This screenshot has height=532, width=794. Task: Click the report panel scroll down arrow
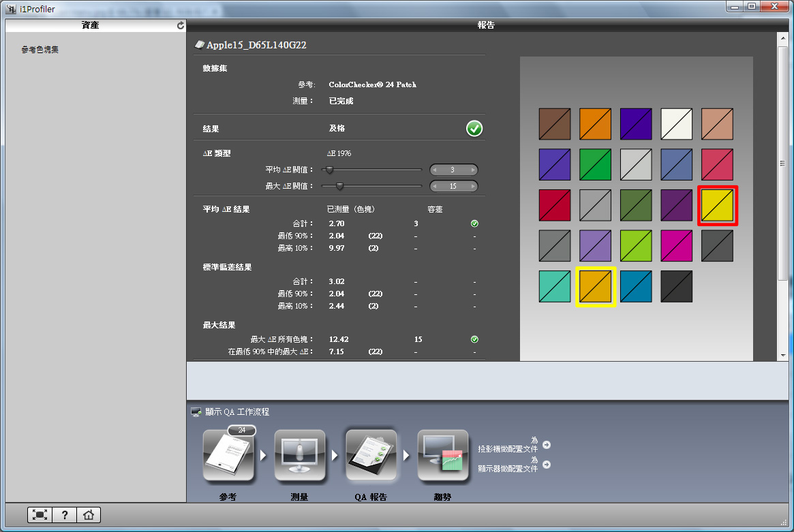tap(783, 355)
